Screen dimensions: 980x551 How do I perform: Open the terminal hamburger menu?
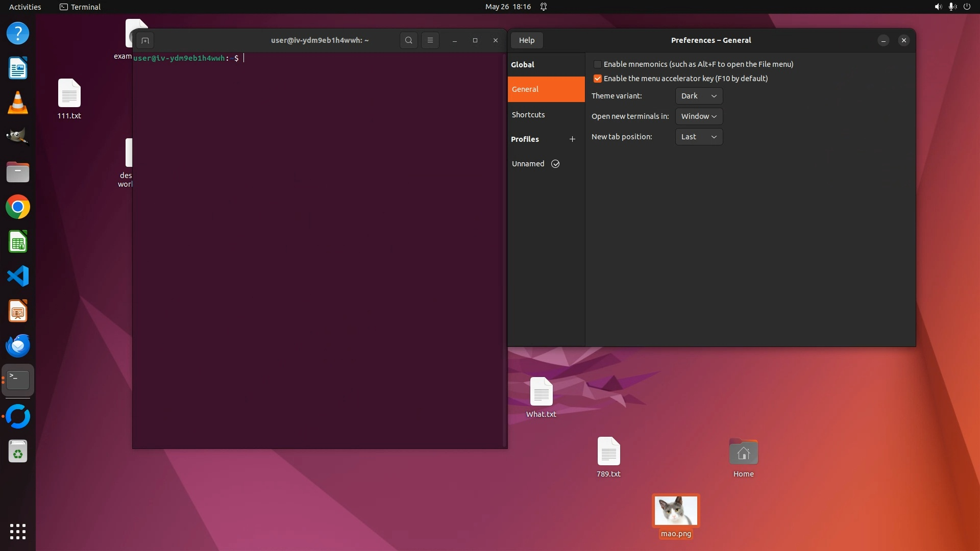coord(430,40)
